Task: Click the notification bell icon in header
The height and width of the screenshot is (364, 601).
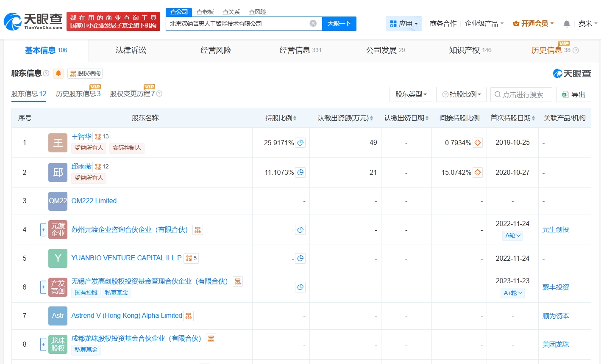Action: 566,24
